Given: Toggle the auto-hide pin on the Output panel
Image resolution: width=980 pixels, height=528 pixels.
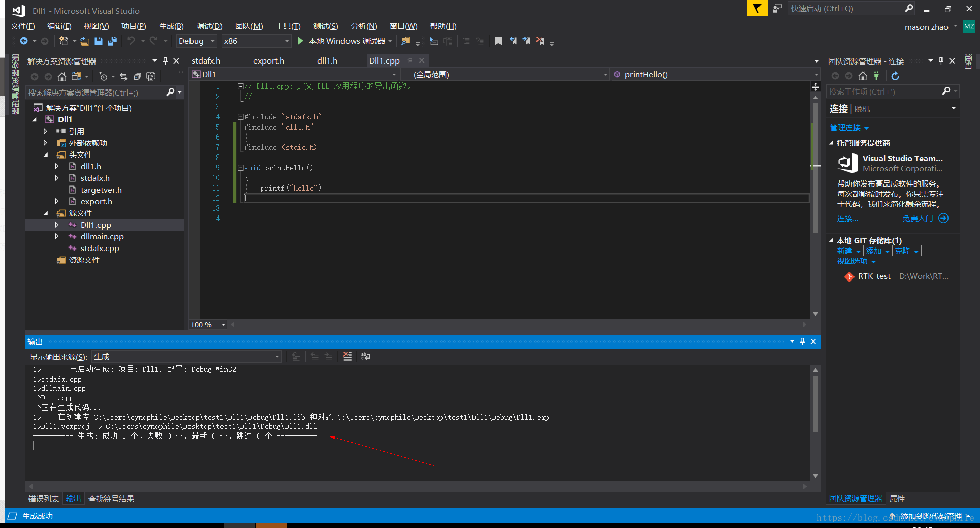Looking at the screenshot, I should coord(802,341).
